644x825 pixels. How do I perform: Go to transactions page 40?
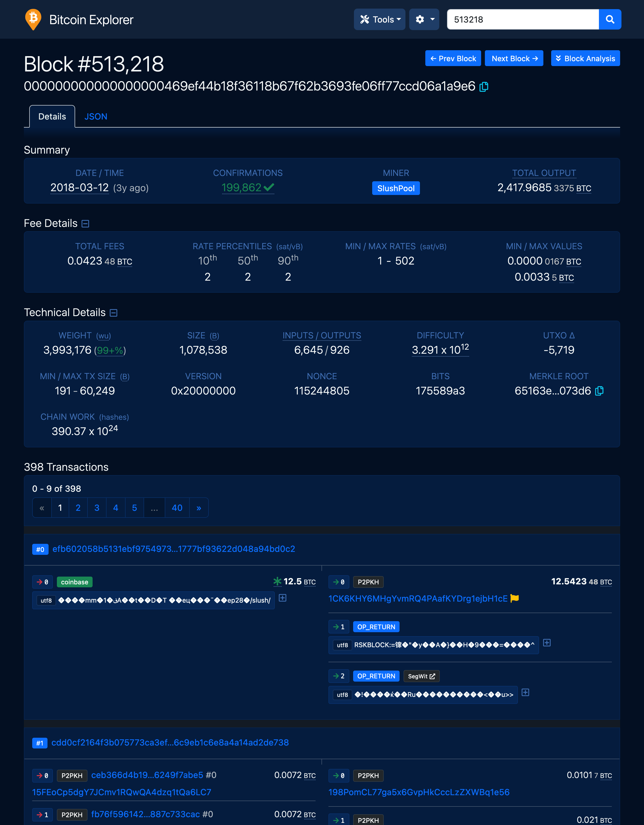[177, 508]
